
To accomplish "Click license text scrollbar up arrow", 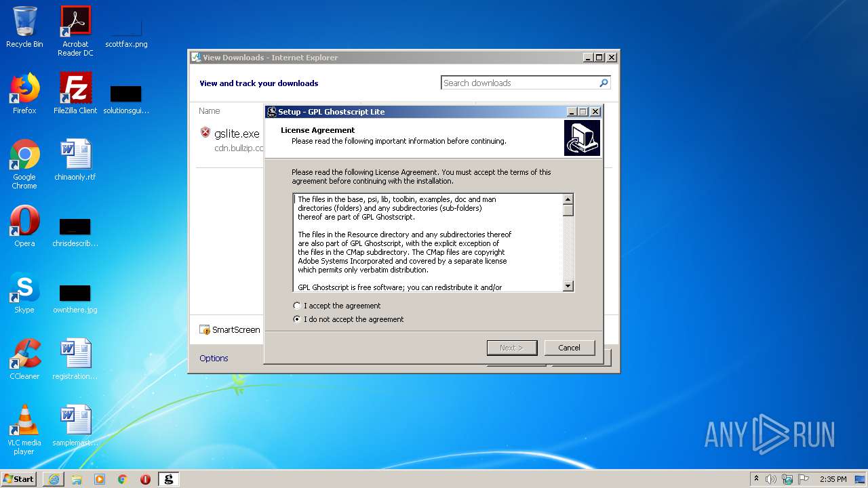I will point(568,199).
